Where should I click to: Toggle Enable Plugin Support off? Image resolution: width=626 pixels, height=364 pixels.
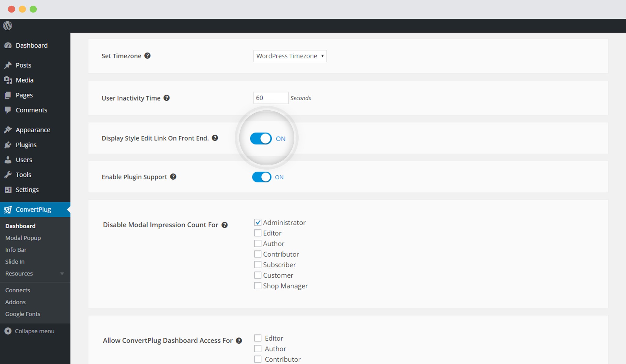pos(262,177)
